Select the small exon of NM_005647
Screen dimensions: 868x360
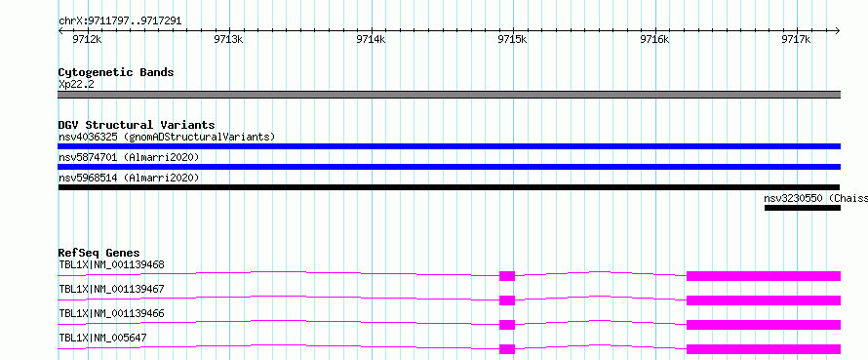[x=507, y=349]
